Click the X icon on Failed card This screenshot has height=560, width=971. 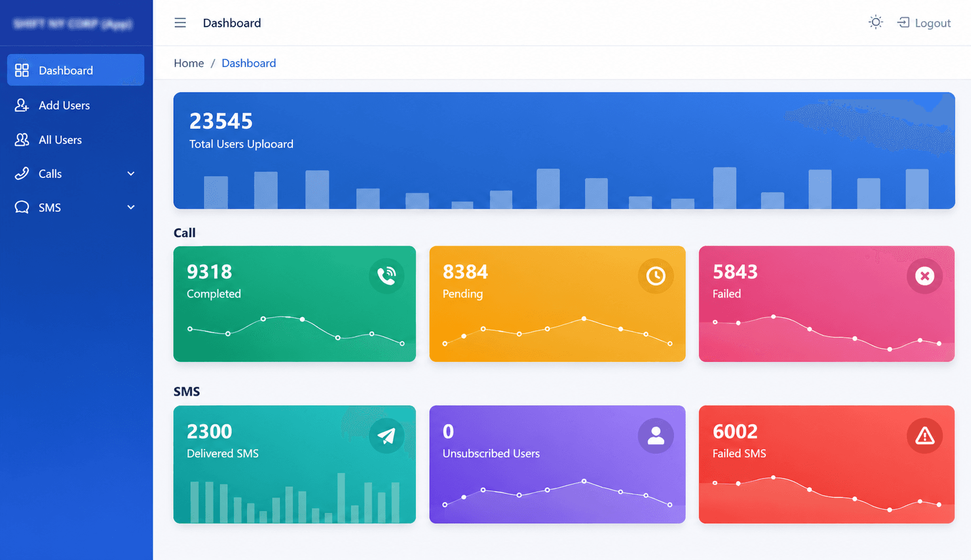pos(925,276)
